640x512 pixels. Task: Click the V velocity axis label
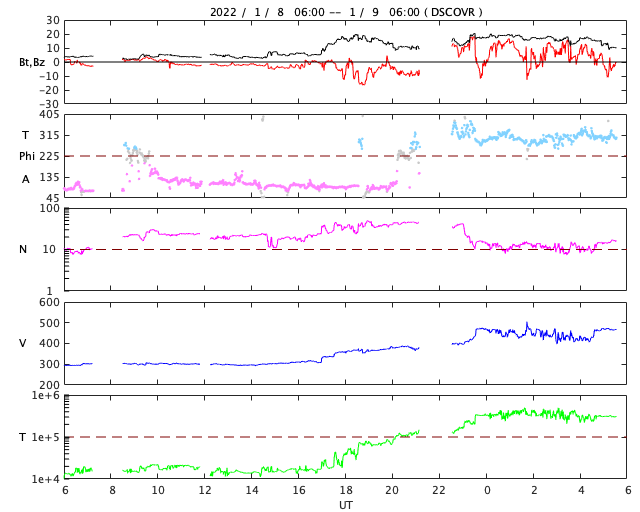(23, 343)
